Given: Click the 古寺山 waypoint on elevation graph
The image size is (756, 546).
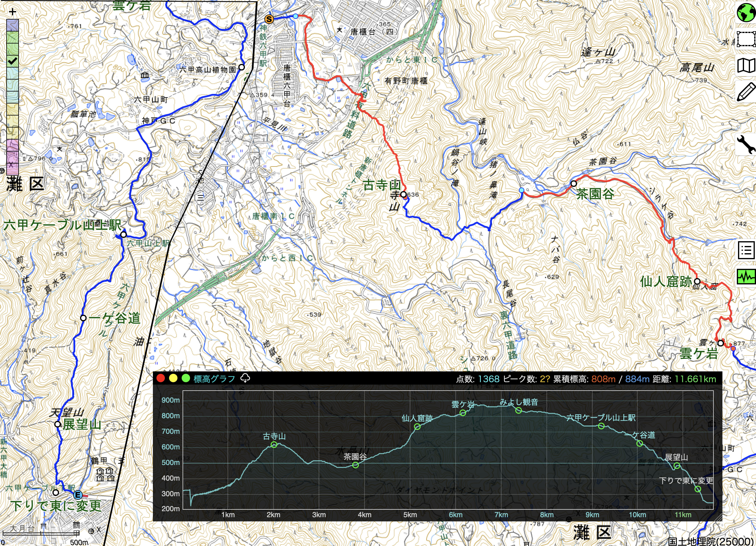Looking at the screenshot, I should pyautogui.click(x=274, y=445).
